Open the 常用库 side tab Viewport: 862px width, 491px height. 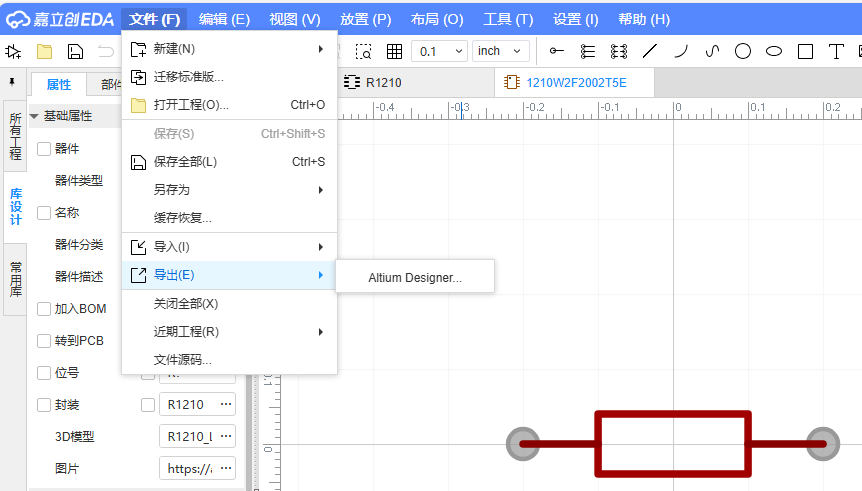coord(15,280)
